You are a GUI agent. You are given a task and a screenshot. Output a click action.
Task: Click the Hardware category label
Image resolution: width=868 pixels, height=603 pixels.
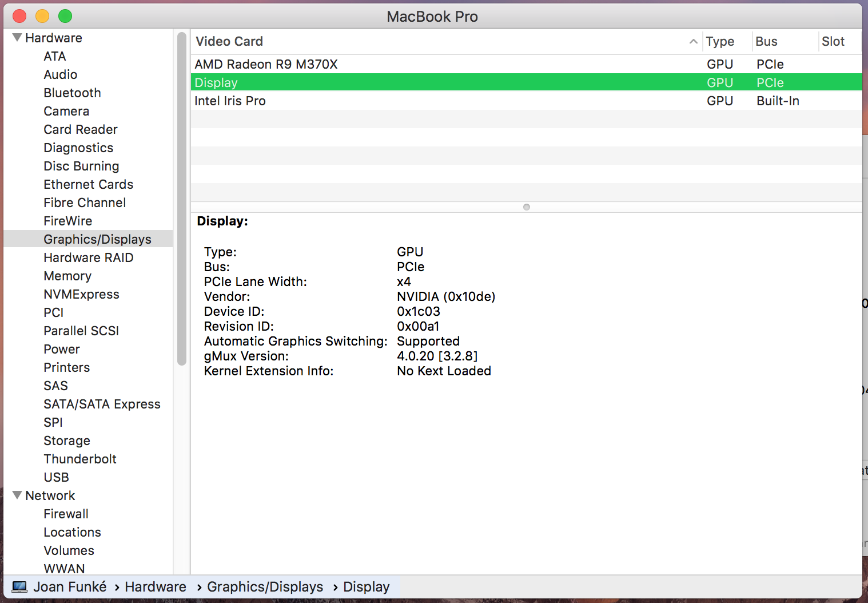pos(54,38)
